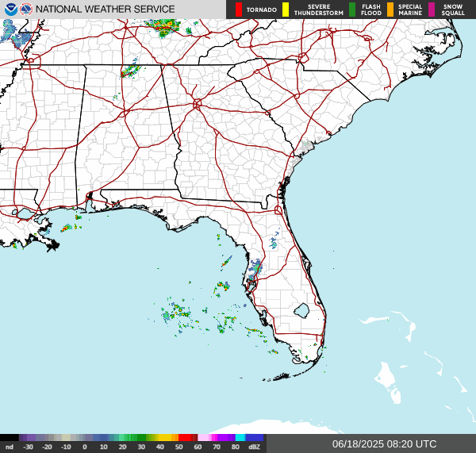Click Lake Okeechobee on the Florida map

pyautogui.click(x=301, y=311)
